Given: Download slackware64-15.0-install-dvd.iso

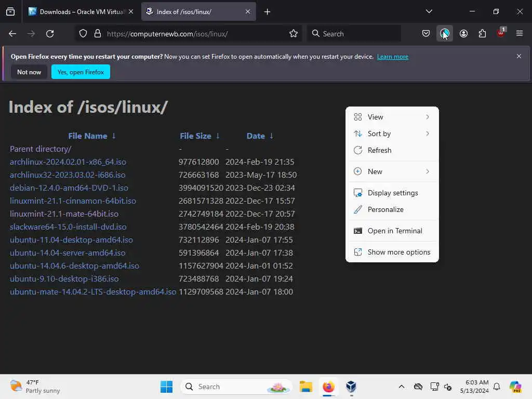Looking at the screenshot, I should (68, 227).
